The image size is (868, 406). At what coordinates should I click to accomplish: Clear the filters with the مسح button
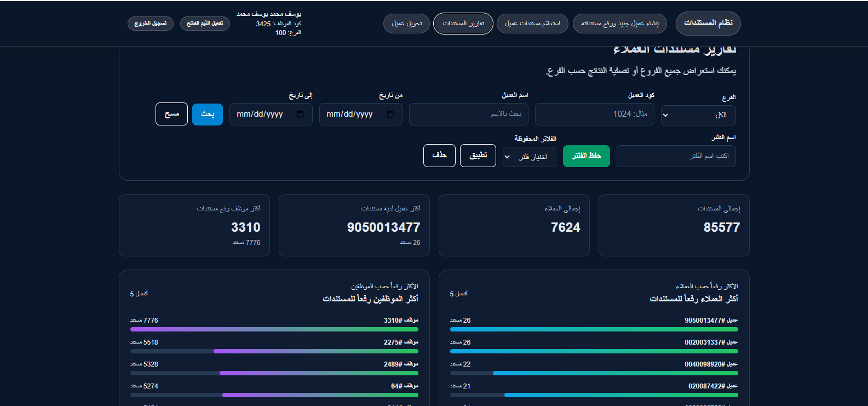171,114
